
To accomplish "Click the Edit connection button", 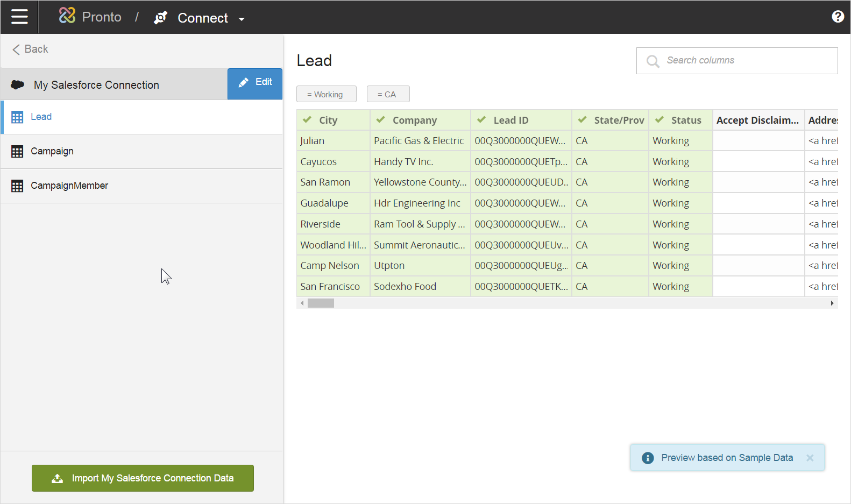I will click(255, 83).
